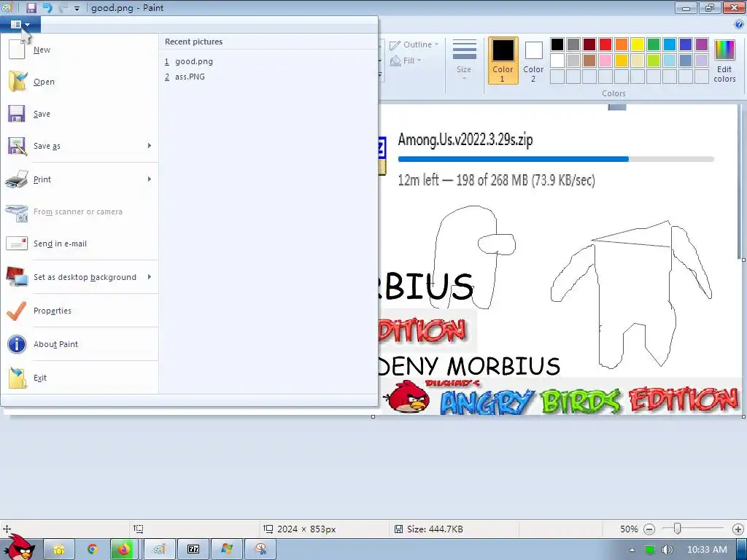Click the Save as icon in the file menu
The width and height of the screenshot is (747, 560).
click(x=18, y=146)
